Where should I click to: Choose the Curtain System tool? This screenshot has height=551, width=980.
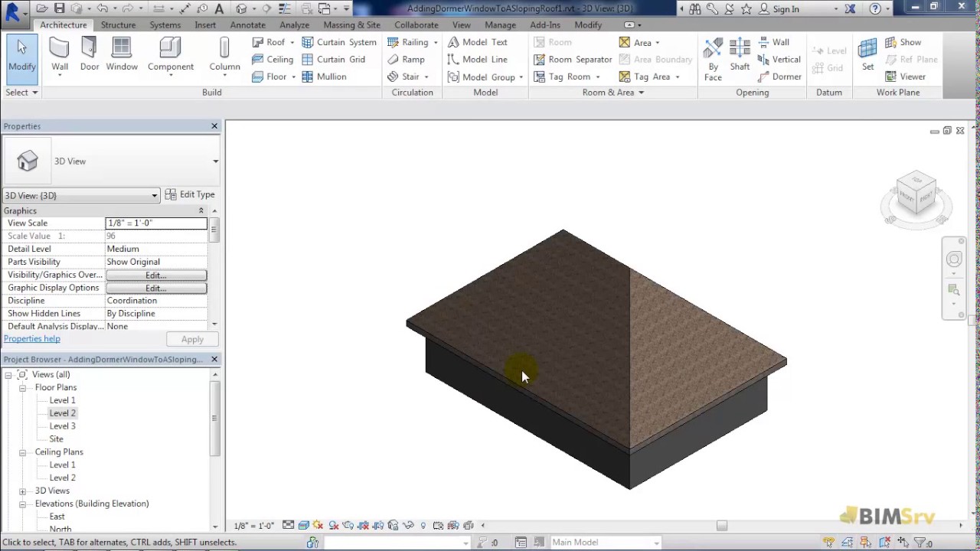[x=338, y=42]
